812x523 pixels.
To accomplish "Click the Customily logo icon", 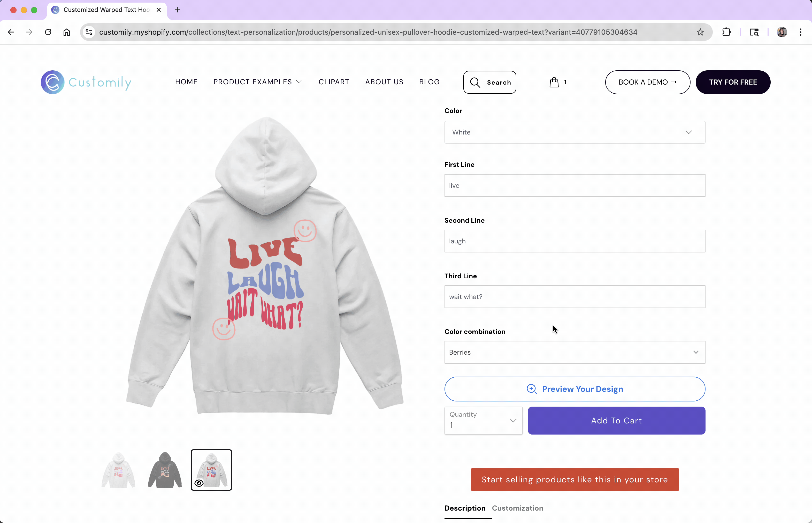I will pos(53,82).
